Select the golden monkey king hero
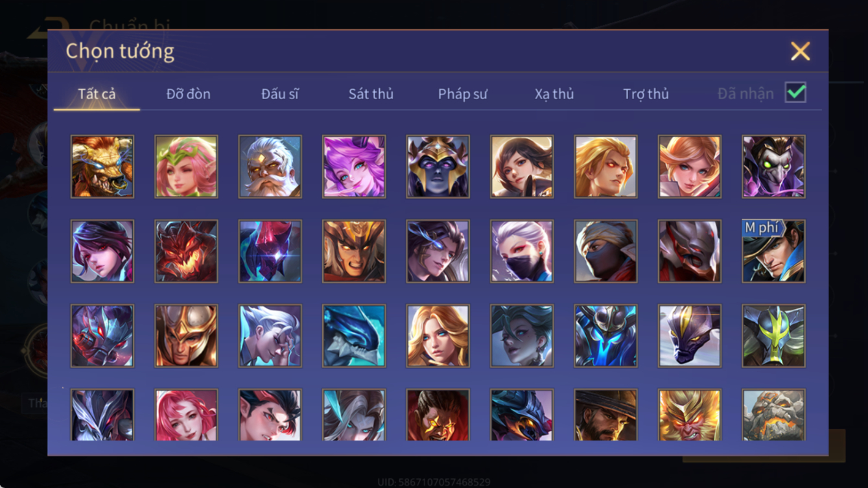The width and height of the screenshot is (868, 488). point(690,415)
